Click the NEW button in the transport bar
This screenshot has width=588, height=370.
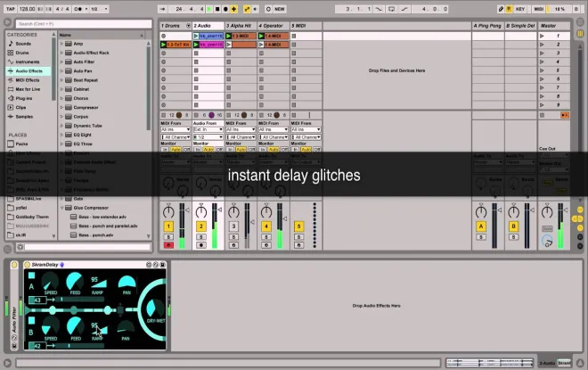280,9
